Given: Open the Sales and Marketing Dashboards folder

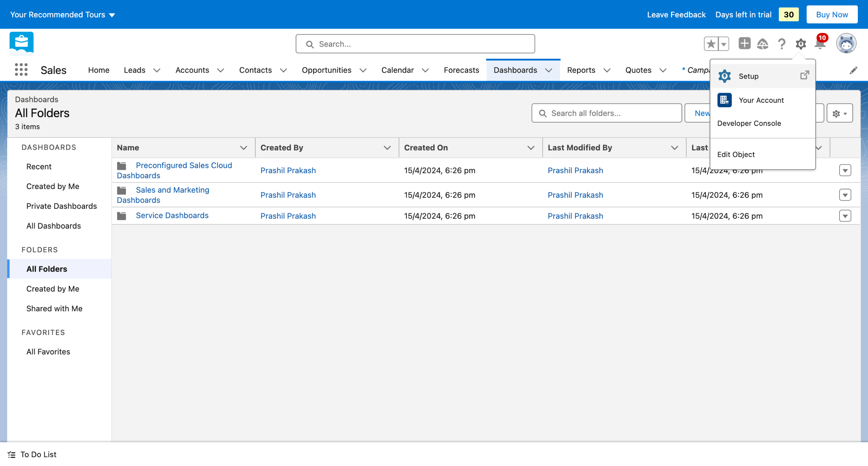Looking at the screenshot, I should click(x=163, y=195).
